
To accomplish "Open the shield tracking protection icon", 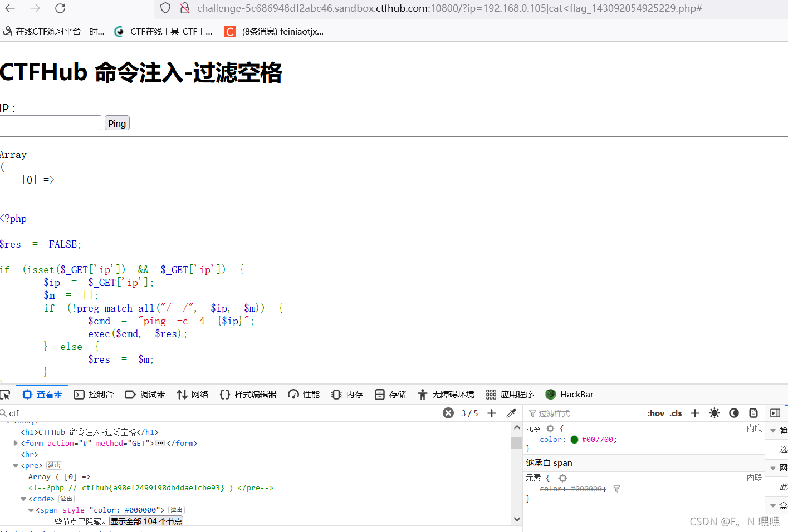I will [165, 8].
